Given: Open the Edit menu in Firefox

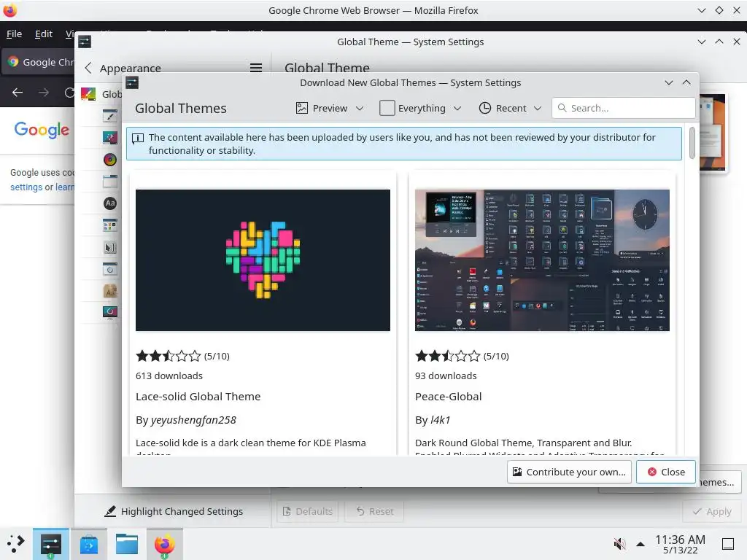Looking at the screenshot, I should pos(43,34).
